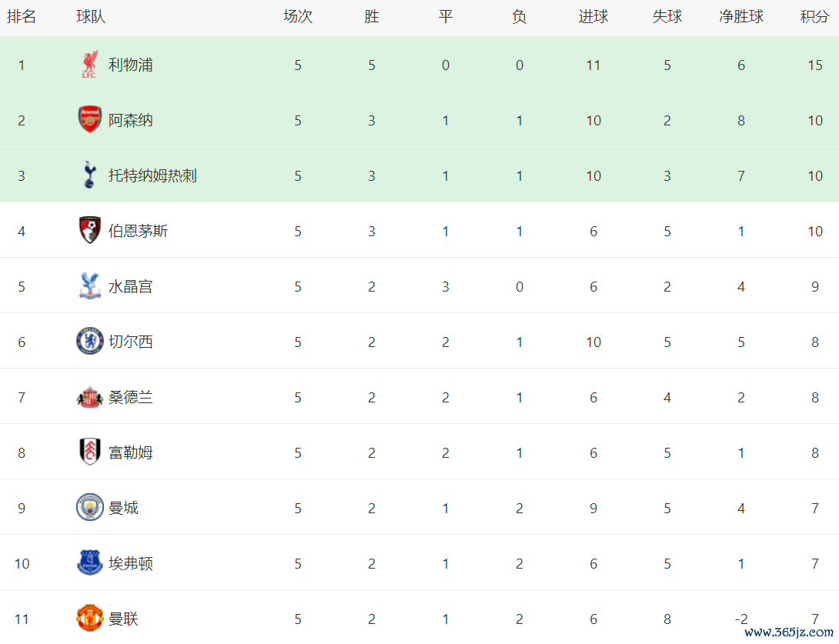Screen dimensions: 839x644
Task: Click the Chelsea club crest icon
Action: (x=90, y=342)
